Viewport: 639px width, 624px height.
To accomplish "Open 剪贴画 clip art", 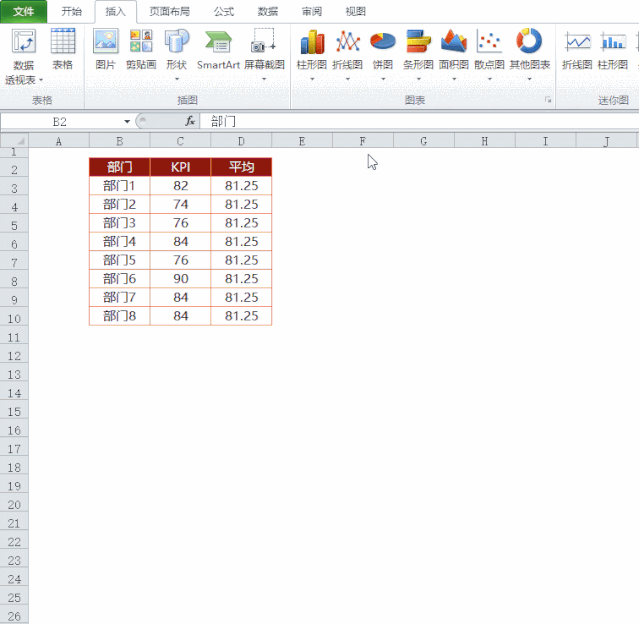I will point(141,41).
